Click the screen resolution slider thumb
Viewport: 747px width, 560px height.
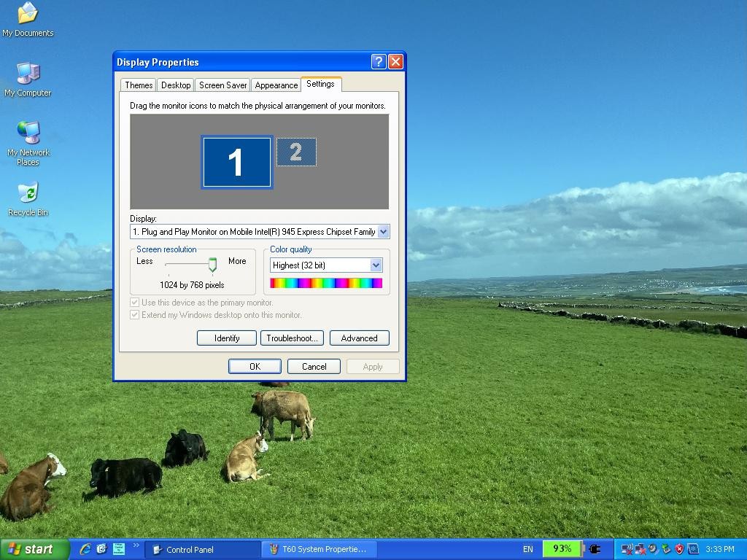click(212, 265)
